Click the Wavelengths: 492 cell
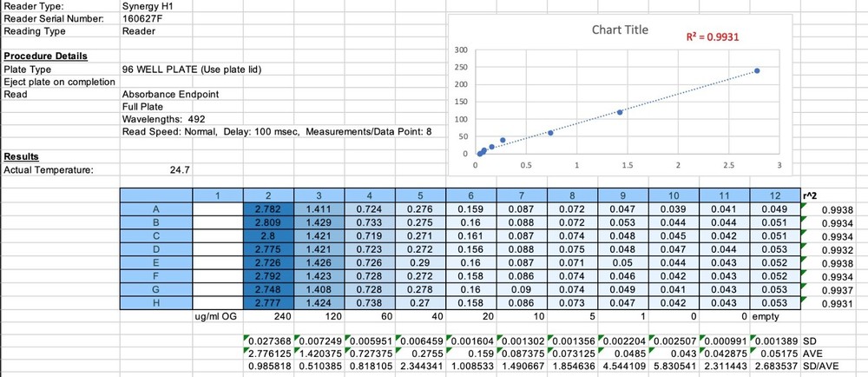 pos(163,118)
